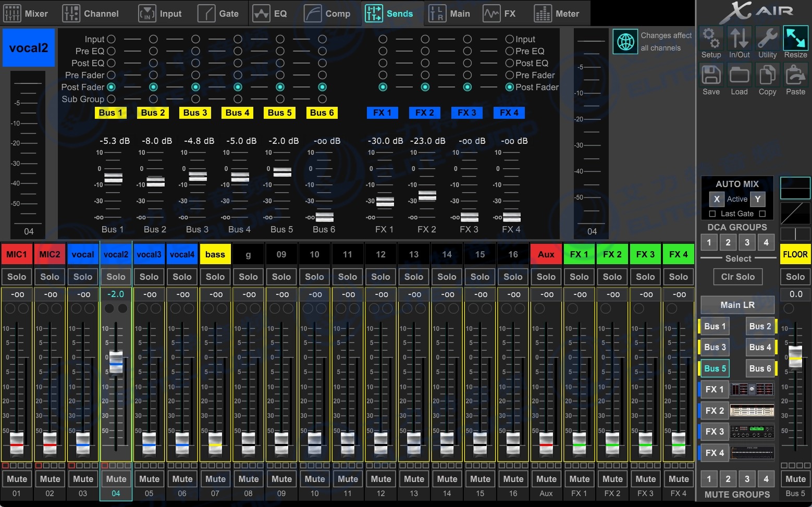
Task: Open the FX 1 effect rack thumbnail
Action: click(752, 389)
